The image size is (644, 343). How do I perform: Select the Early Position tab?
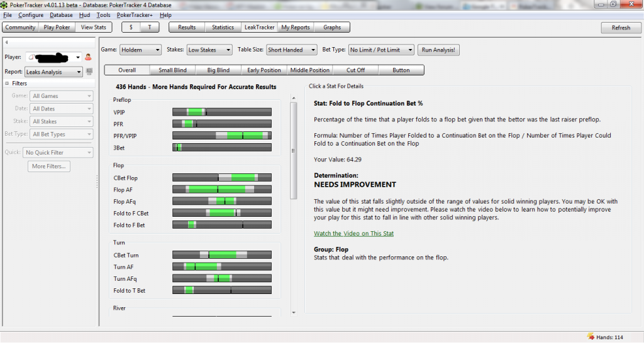tap(264, 70)
